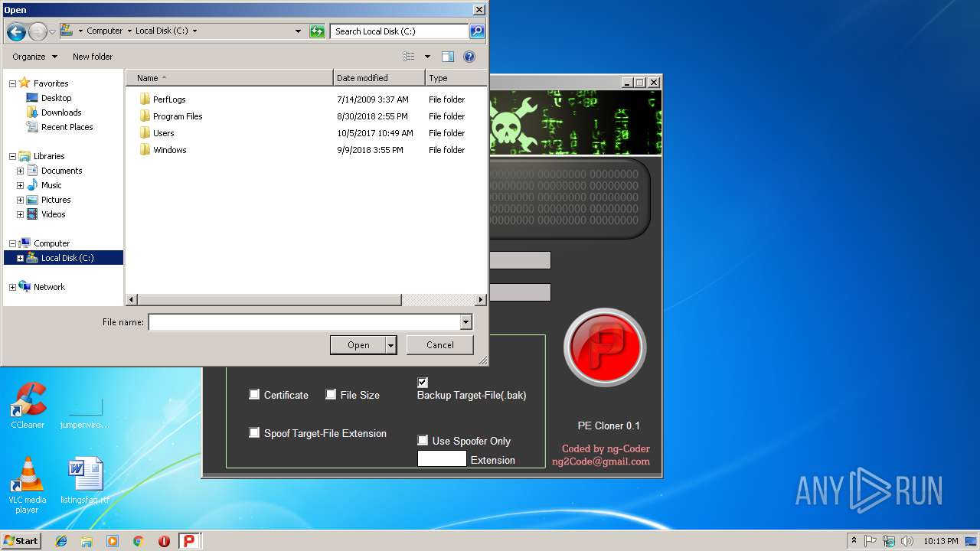980x551 pixels.
Task: Expand the Videos library node
Action: click(20, 214)
